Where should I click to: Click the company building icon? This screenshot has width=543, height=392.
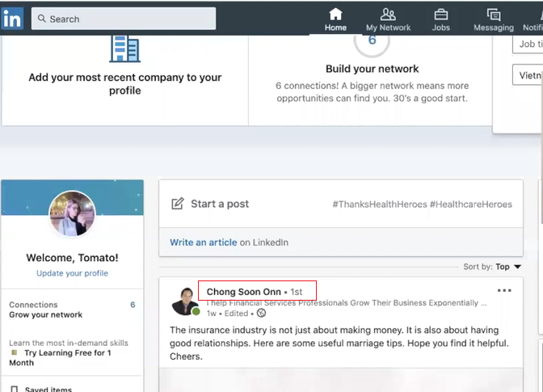(x=124, y=48)
